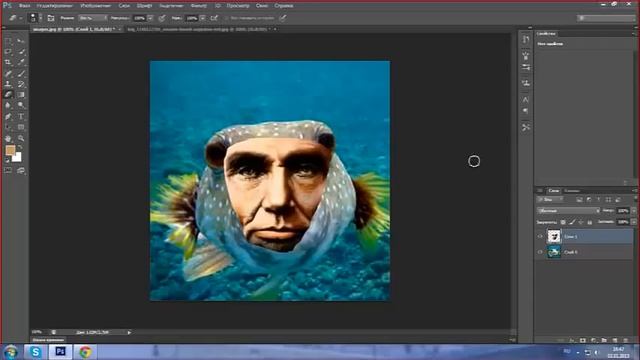Create a new layer button
This screenshot has width=640, height=360.
tap(615, 340)
